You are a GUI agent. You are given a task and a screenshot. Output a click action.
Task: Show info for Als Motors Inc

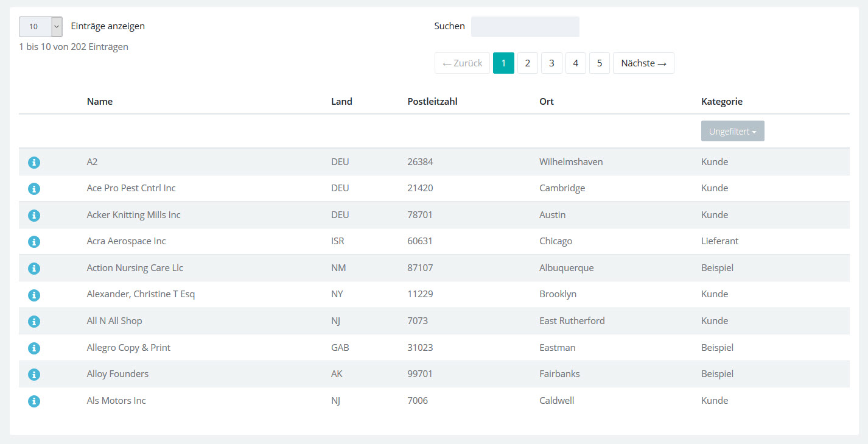pyautogui.click(x=34, y=401)
